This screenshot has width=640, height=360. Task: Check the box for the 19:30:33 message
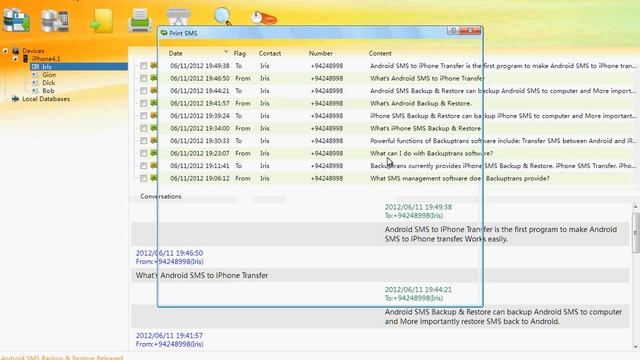click(x=144, y=141)
